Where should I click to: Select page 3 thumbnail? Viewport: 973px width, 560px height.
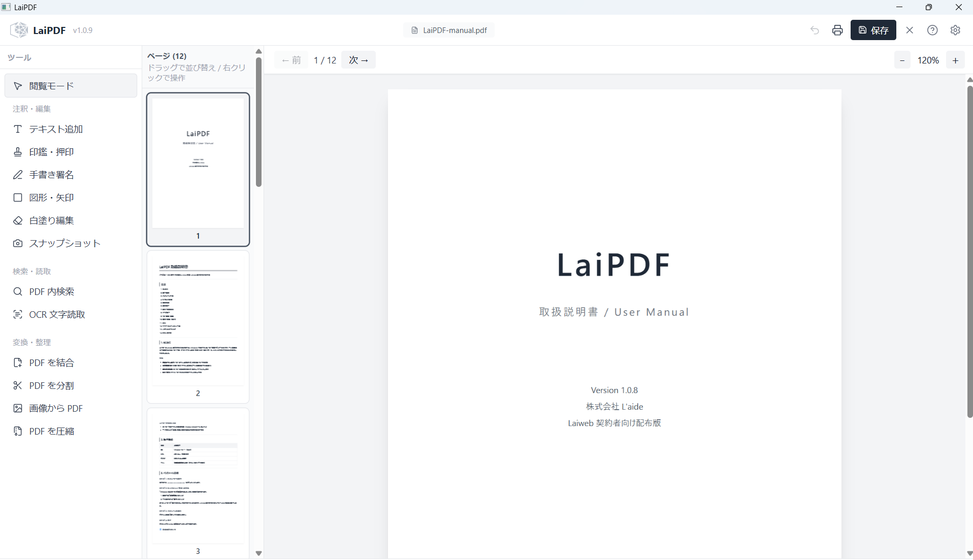[198, 483]
